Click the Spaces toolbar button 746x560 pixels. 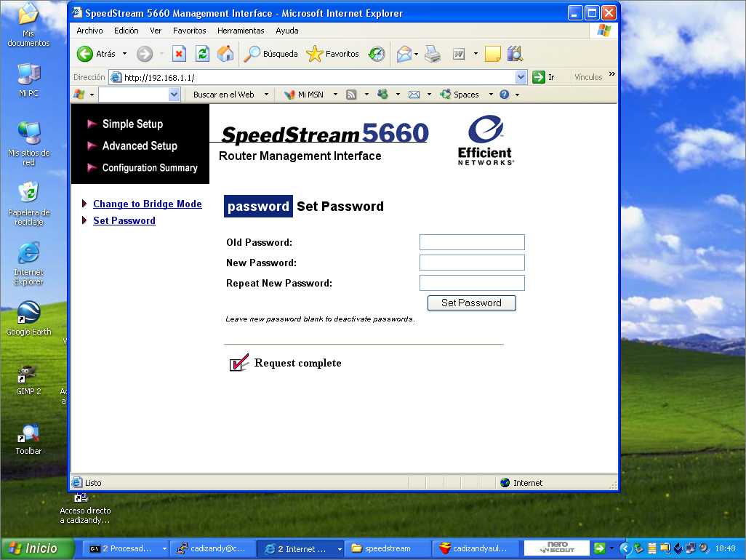point(460,95)
